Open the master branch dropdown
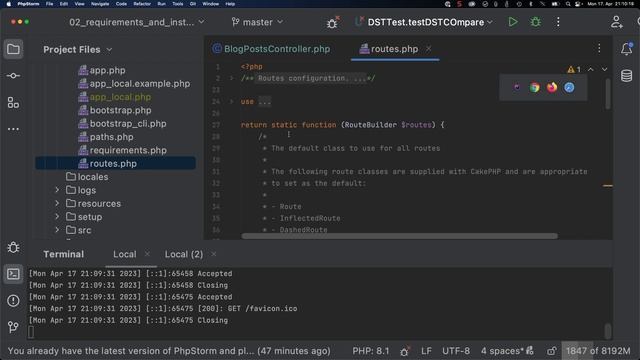Image resolution: width=640 pixels, height=360 pixels. 257,22
